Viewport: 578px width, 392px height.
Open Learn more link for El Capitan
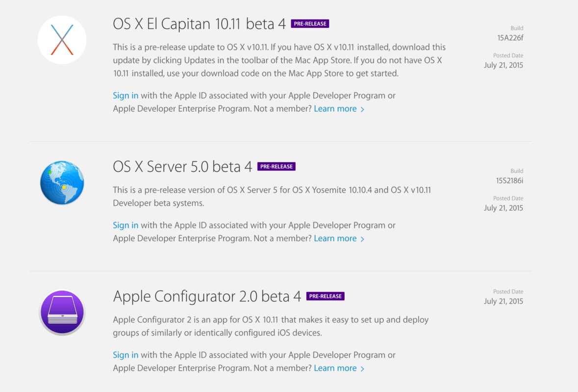(335, 109)
